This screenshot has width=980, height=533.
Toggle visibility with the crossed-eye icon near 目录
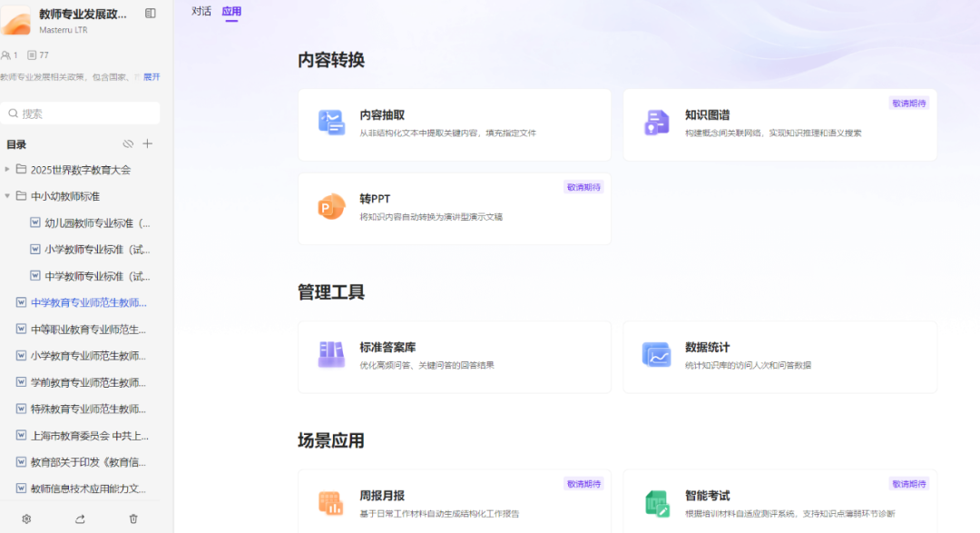[126, 143]
